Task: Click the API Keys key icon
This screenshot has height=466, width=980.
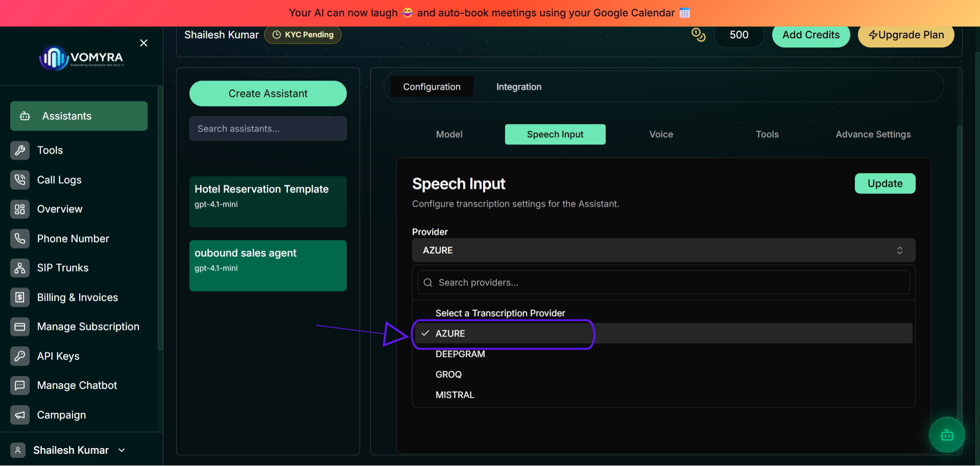Action: (20, 356)
